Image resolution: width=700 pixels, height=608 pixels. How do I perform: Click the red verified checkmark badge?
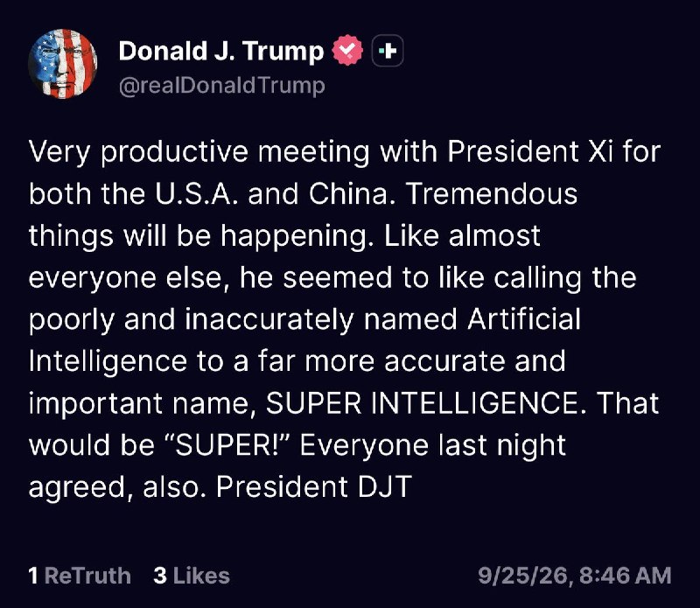[347, 51]
